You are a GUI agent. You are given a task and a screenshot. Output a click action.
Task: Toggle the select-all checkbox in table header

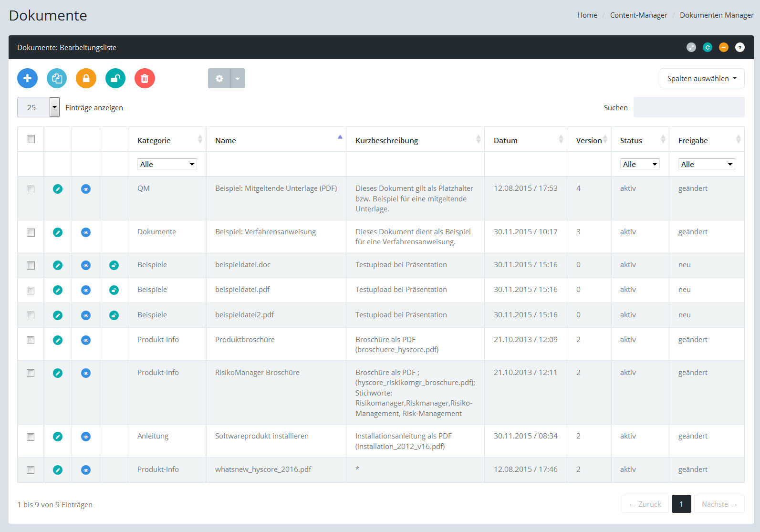pos(31,139)
